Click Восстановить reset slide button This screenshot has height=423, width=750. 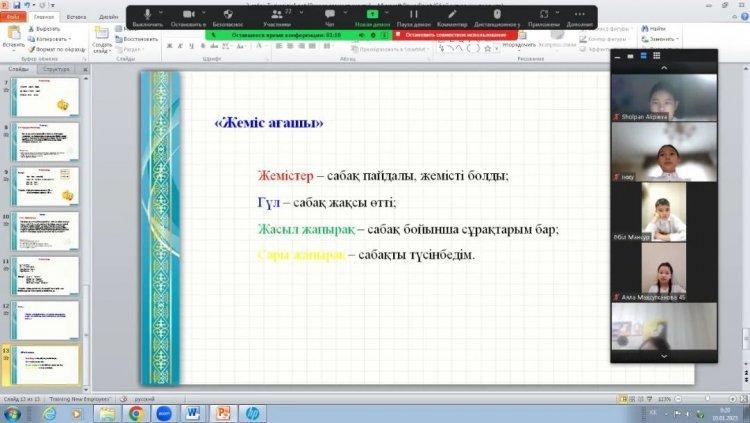point(136,39)
